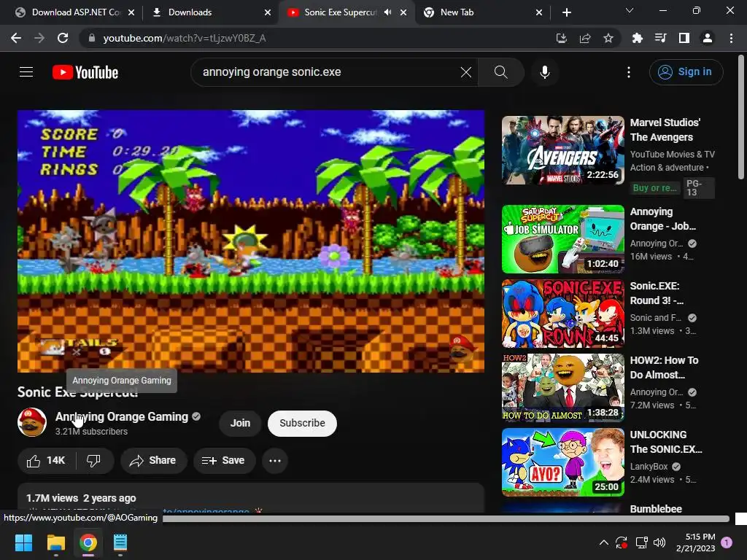Open clock and date 5:15 PM

click(x=695, y=542)
